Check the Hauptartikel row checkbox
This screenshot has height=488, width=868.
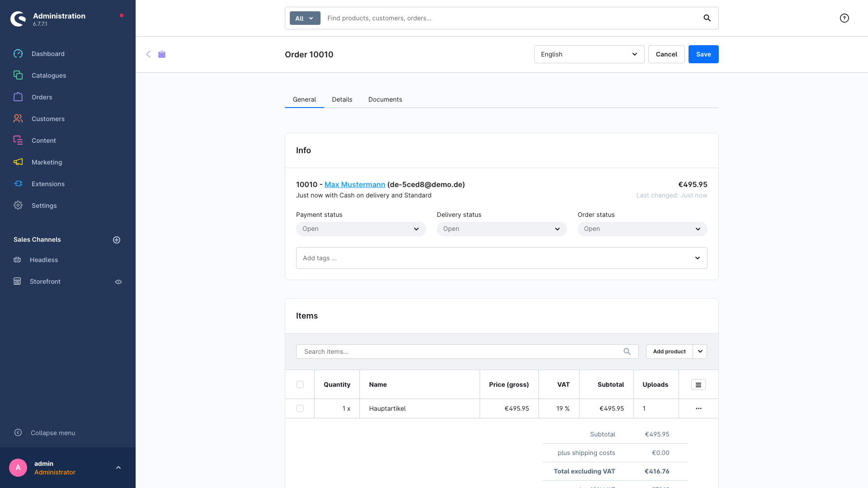(x=300, y=408)
